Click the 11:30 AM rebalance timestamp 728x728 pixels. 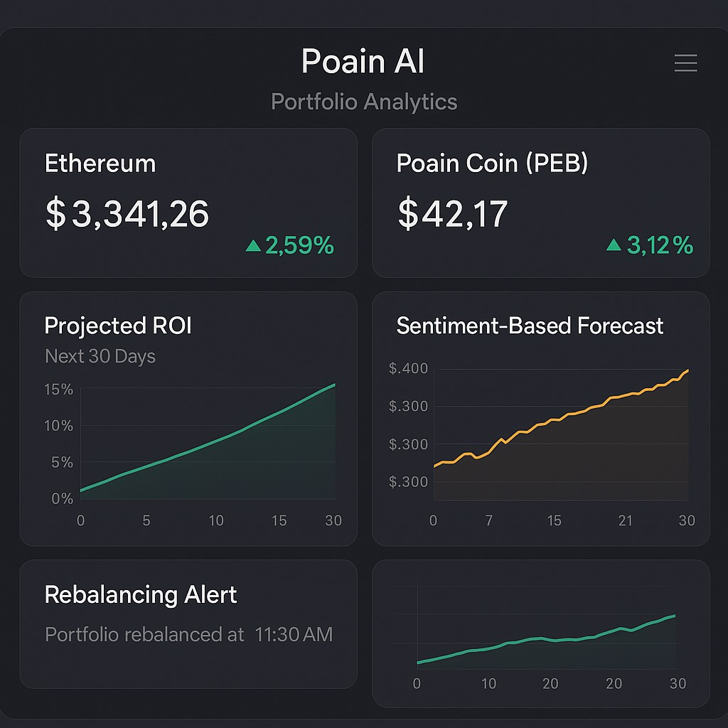[294, 634]
